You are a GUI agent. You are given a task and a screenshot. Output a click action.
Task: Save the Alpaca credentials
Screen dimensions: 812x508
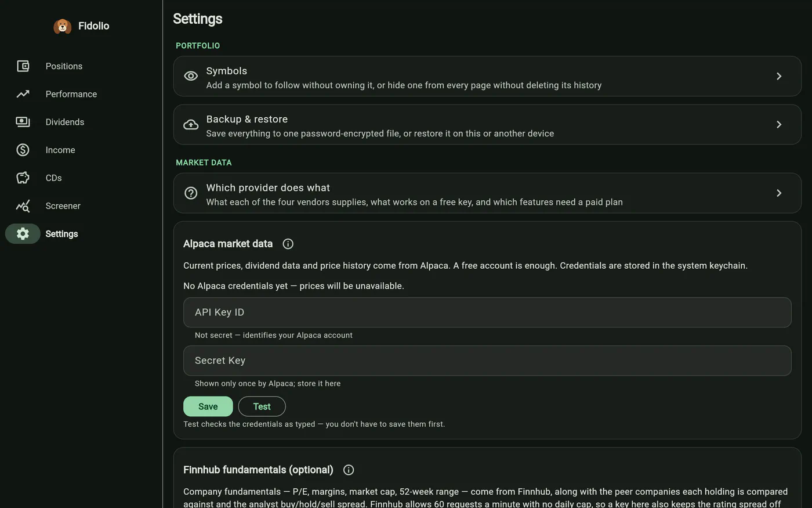(x=208, y=406)
